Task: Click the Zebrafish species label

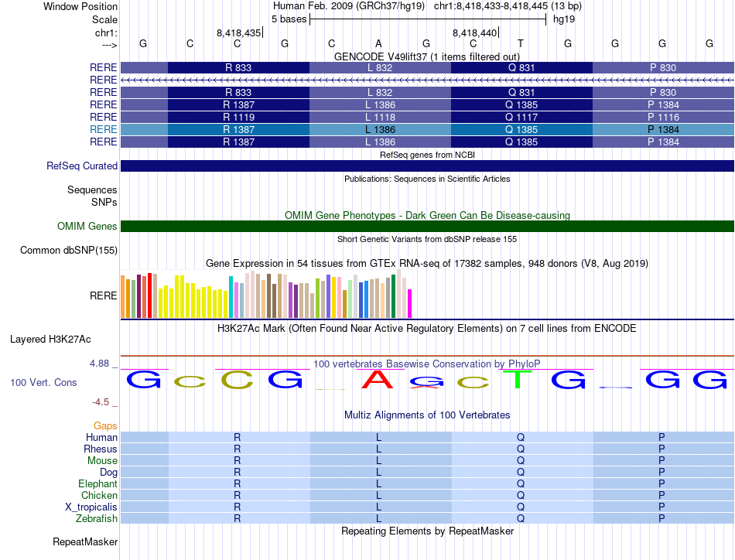Action: [97, 519]
